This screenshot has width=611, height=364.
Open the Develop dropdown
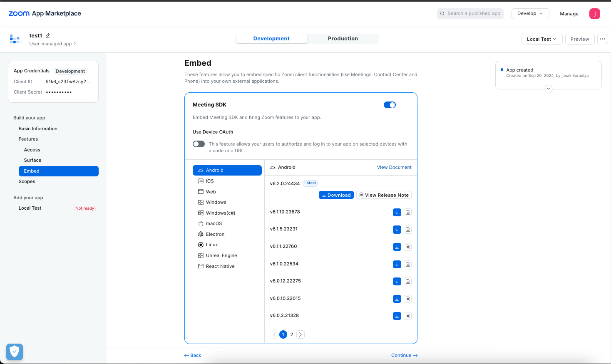530,14
